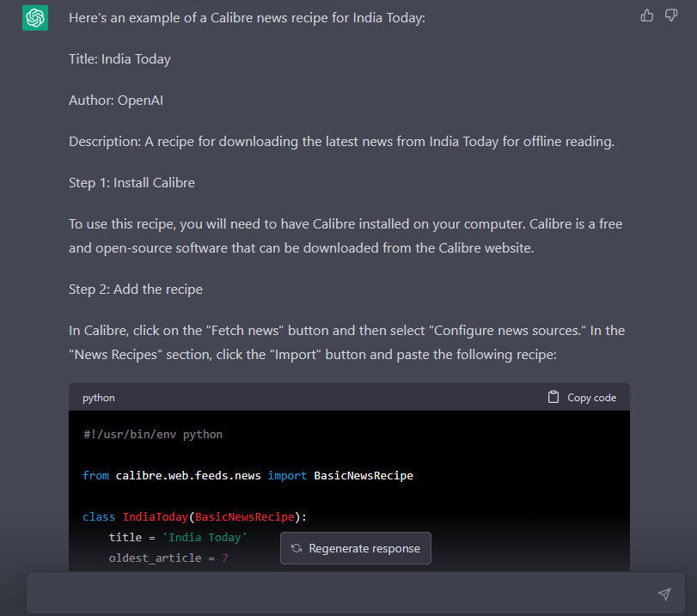Click the ChatGPT avatar logo
This screenshot has height=616, width=697.
35,18
